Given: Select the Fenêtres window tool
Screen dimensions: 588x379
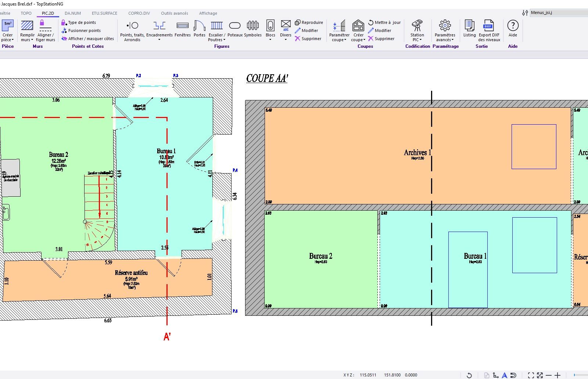Looking at the screenshot, I should pyautogui.click(x=182, y=29).
